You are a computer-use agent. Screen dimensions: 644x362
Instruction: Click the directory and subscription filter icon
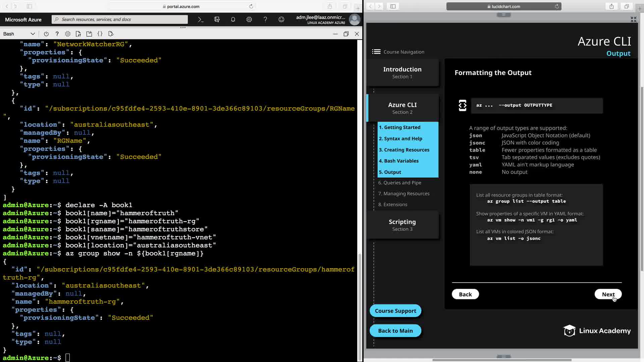(217, 19)
